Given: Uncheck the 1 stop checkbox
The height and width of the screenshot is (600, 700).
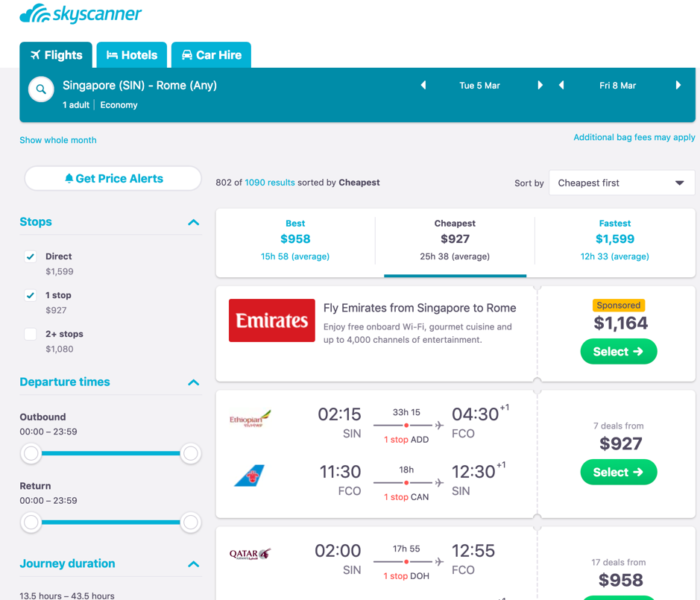Looking at the screenshot, I should (x=31, y=295).
